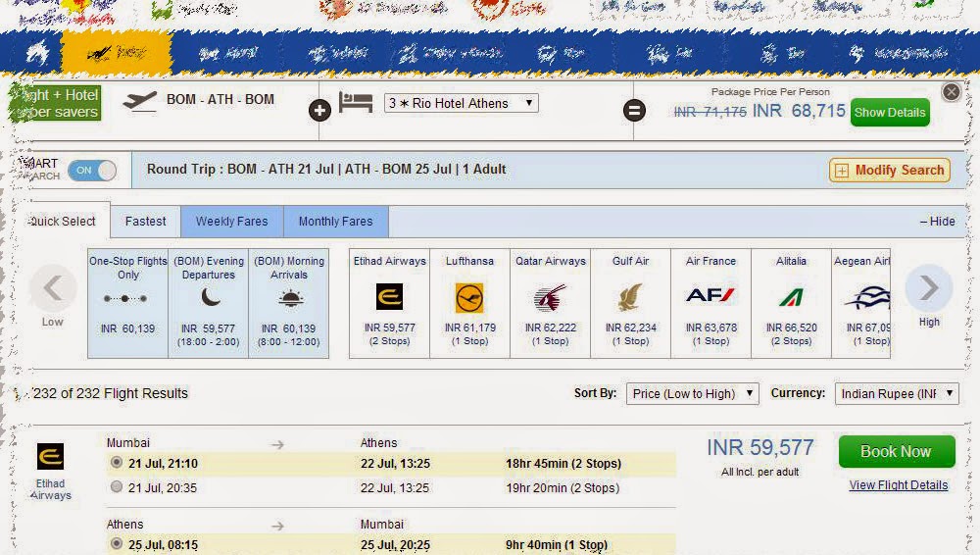The image size is (980, 555).
Task: Switch to the Quick Select tab
Action: pos(63,221)
